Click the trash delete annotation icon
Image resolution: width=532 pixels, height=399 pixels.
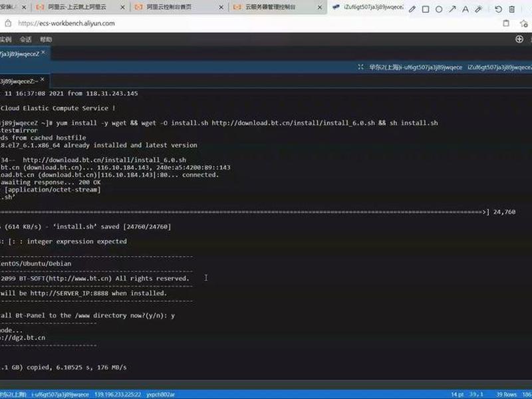tap(511, 9)
